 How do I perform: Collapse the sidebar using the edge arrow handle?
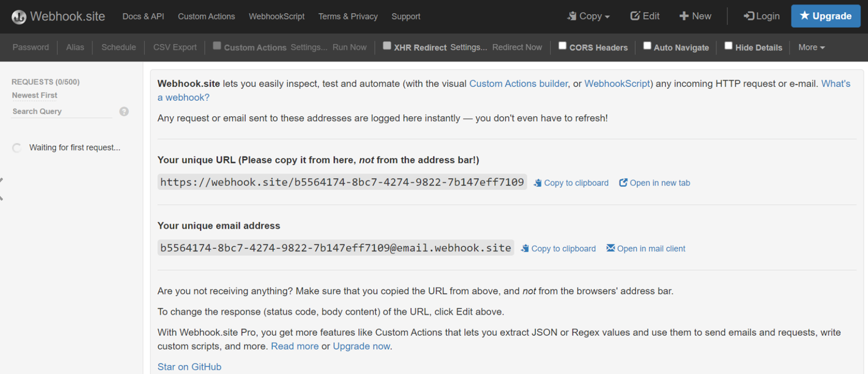click(2, 189)
